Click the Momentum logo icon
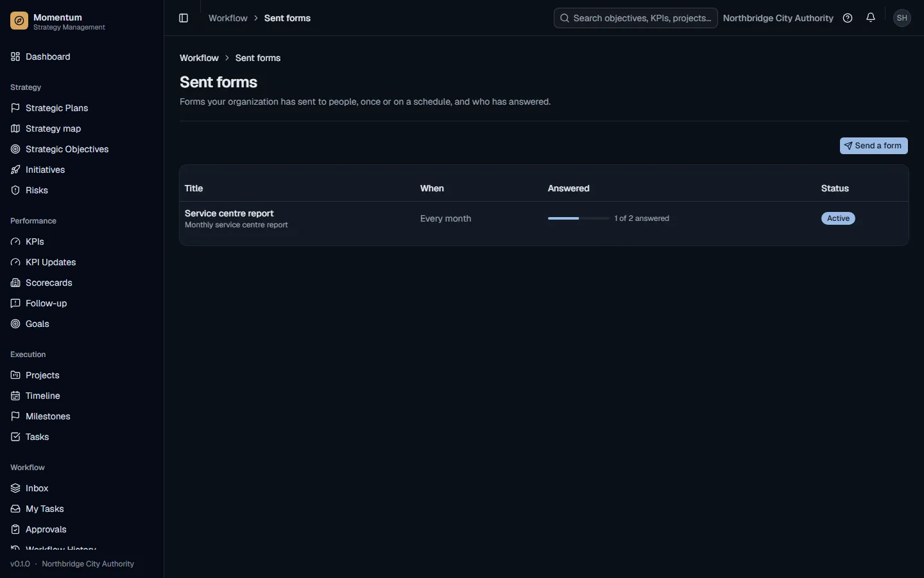924x578 pixels. point(19,21)
